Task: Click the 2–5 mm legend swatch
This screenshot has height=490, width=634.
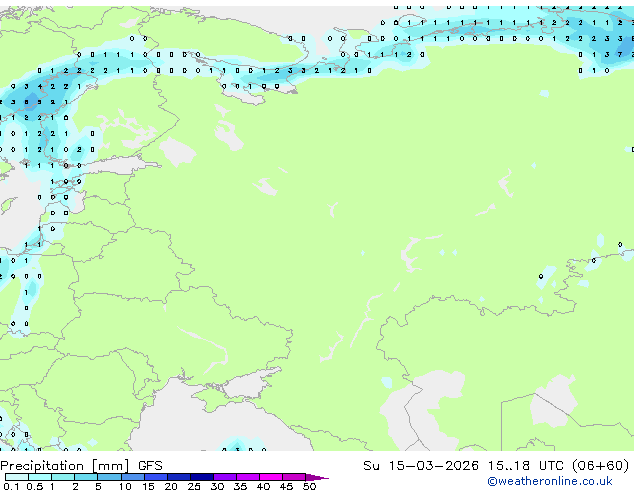Action: pos(86,477)
